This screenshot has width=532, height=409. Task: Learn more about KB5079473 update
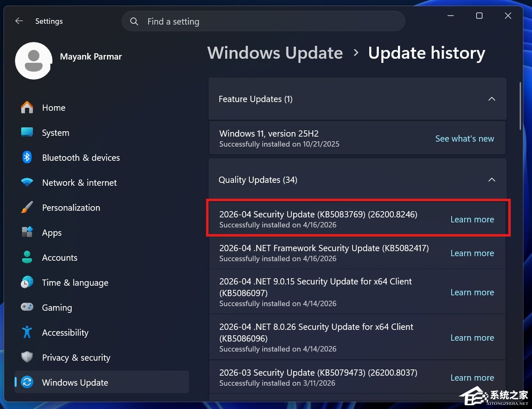pyautogui.click(x=472, y=378)
